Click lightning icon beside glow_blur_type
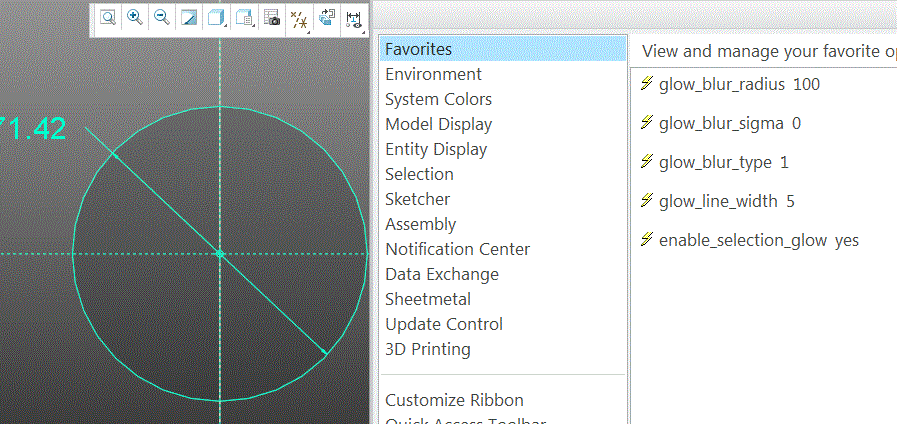 646,162
